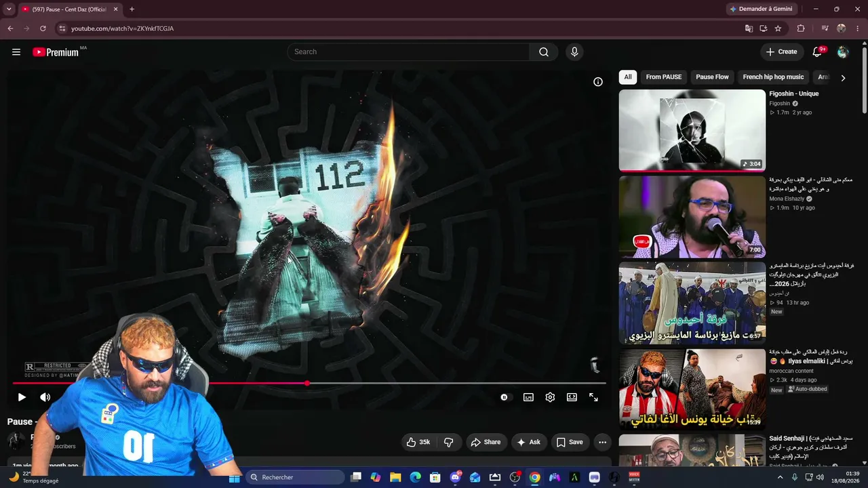Viewport: 868px width, 488px height.
Task: Reload the YouTube page
Action: click(x=43, y=28)
